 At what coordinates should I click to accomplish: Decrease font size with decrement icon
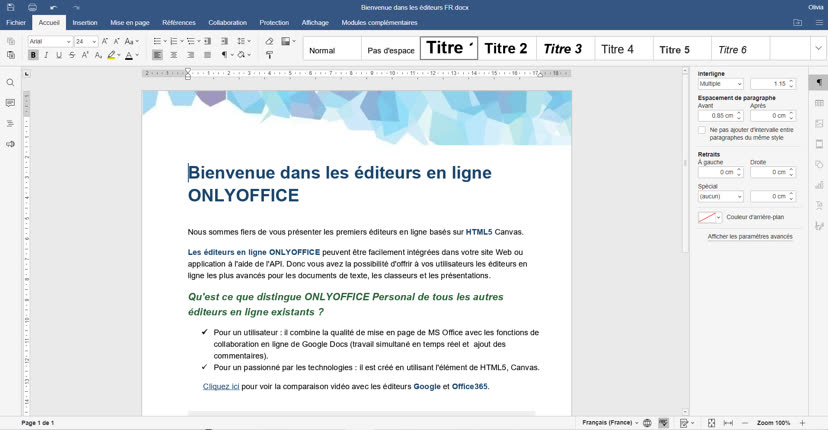(x=116, y=41)
